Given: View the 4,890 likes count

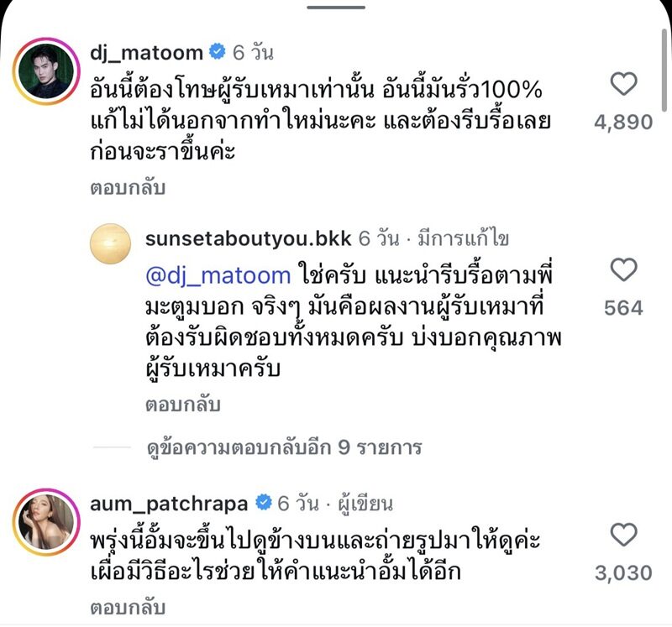Looking at the screenshot, I should 623,123.
